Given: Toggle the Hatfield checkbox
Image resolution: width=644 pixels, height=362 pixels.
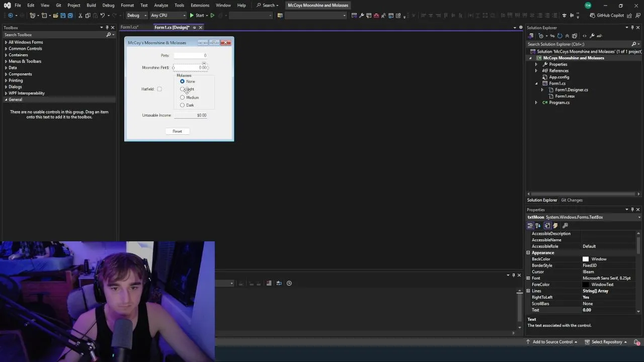Looking at the screenshot, I should coord(159,89).
